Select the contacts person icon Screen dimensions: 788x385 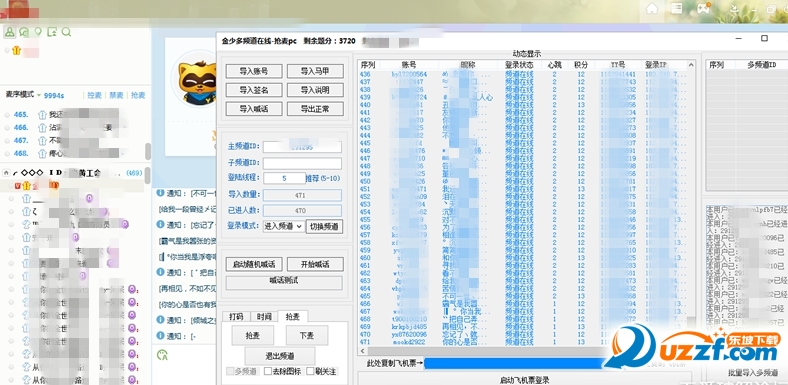point(9,32)
